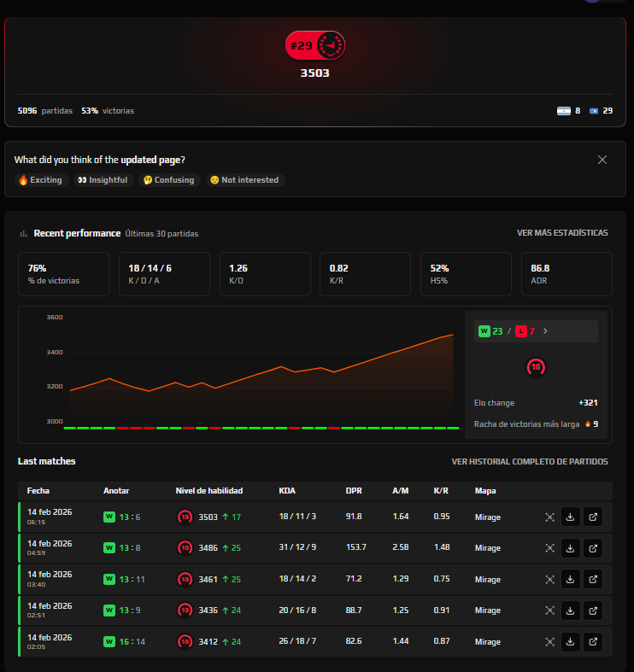Click the W badge in 16:14 row
Screen dimensions: 634x672
pyautogui.click(x=109, y=641)
